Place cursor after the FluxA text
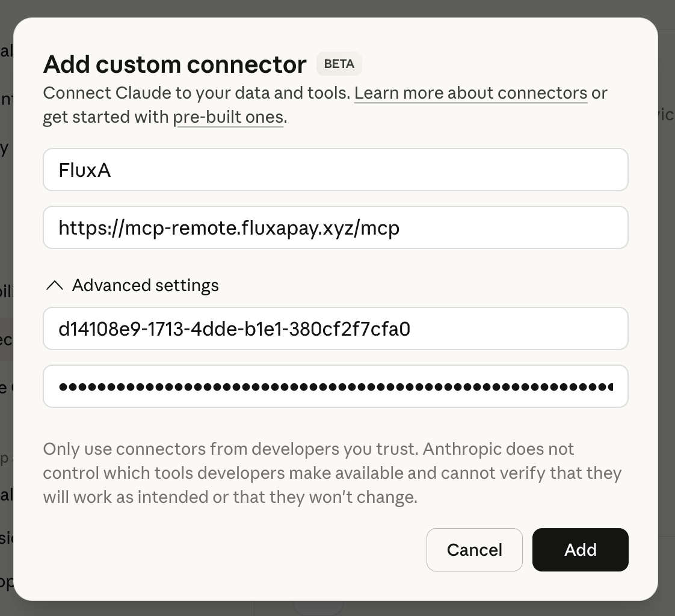 [111, 170]
